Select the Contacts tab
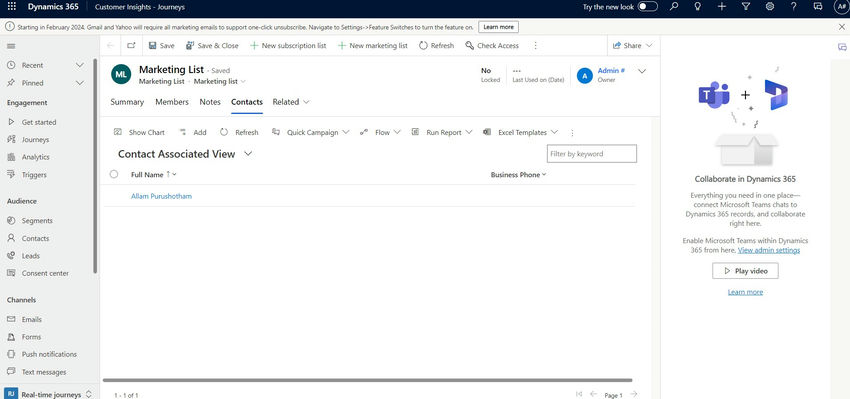This screenshot has height=399, width=850. (247, 102)
